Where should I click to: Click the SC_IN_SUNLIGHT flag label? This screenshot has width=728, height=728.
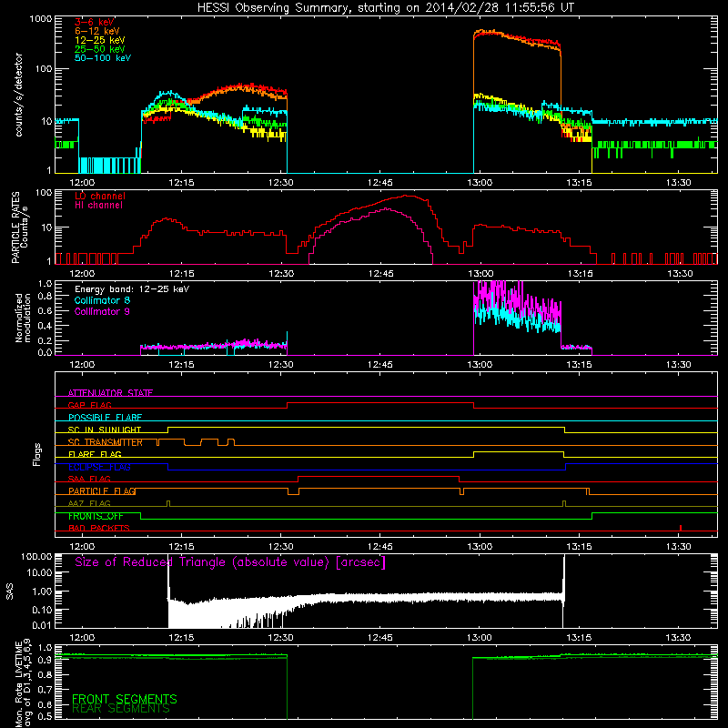click(x=105, y=430)
